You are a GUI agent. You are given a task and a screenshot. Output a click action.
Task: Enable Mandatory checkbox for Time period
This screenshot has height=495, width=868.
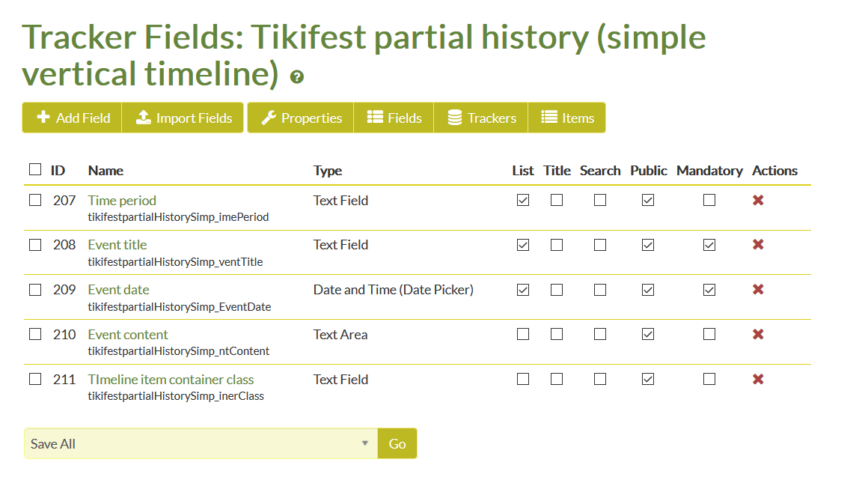709,200
